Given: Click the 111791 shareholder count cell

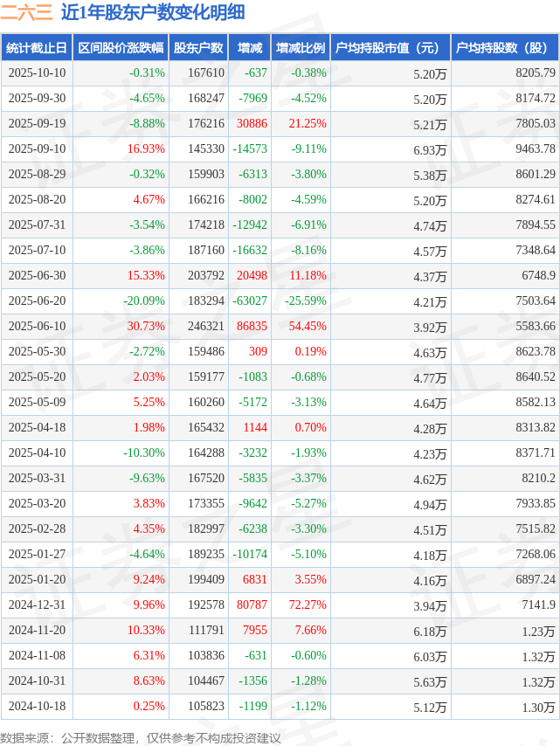Looking at the screenshot, I should (206, 631).
